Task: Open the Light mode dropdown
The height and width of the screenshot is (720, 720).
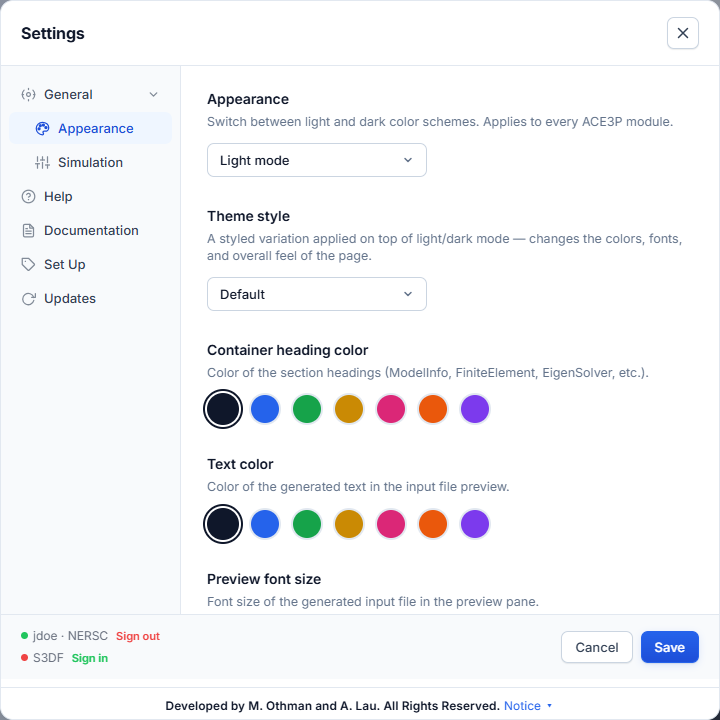Action: pos(317,160)
